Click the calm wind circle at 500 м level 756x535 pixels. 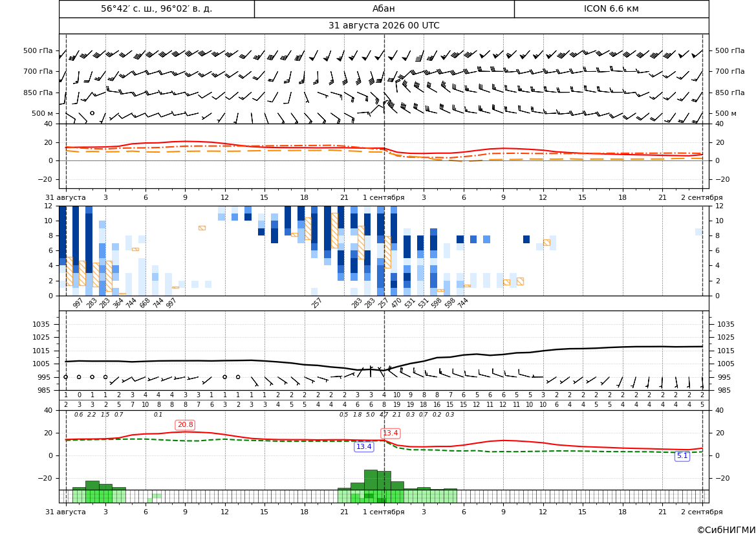coord(92,113)
